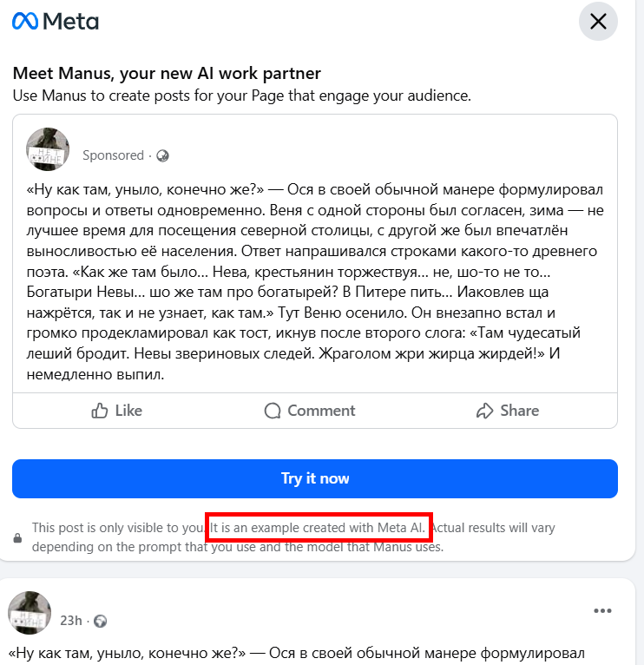The image size is (644, 665).
Task: Click the "Meet Manus, your new AI work partner" heading
Action: 167,73
